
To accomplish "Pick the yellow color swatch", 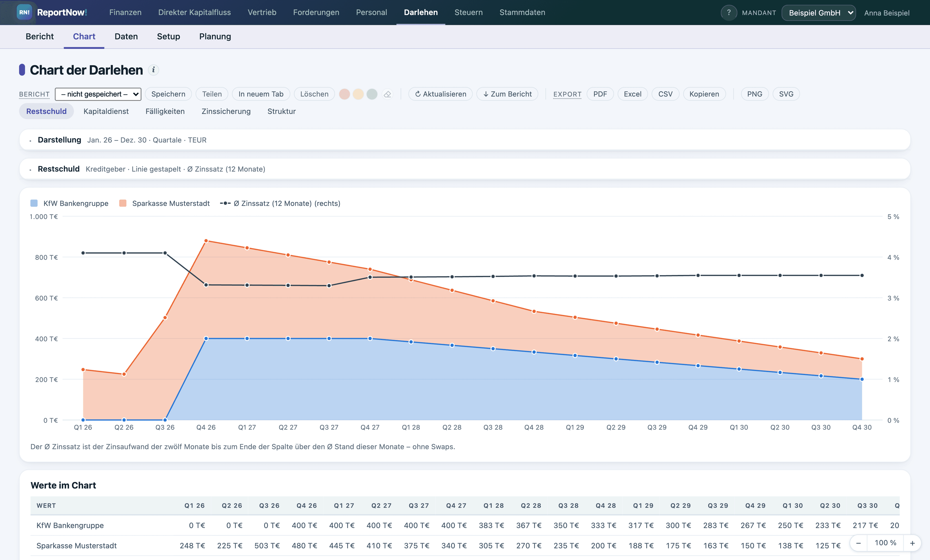I will click(358, 94).
